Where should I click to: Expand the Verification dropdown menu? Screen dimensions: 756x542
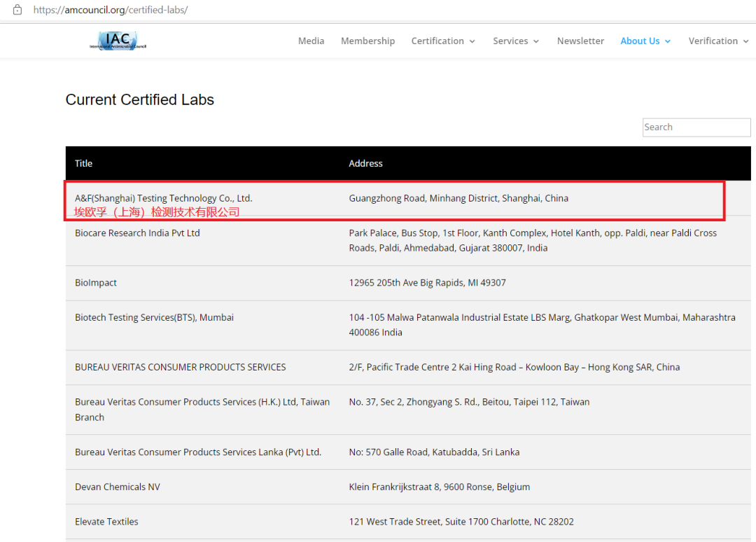point(717,41)
